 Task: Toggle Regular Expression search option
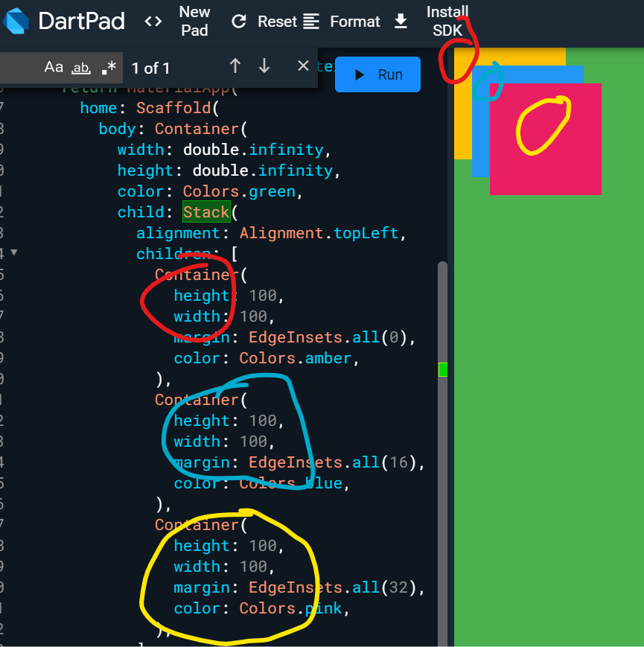pyautogui.click(x=109, y=68)
